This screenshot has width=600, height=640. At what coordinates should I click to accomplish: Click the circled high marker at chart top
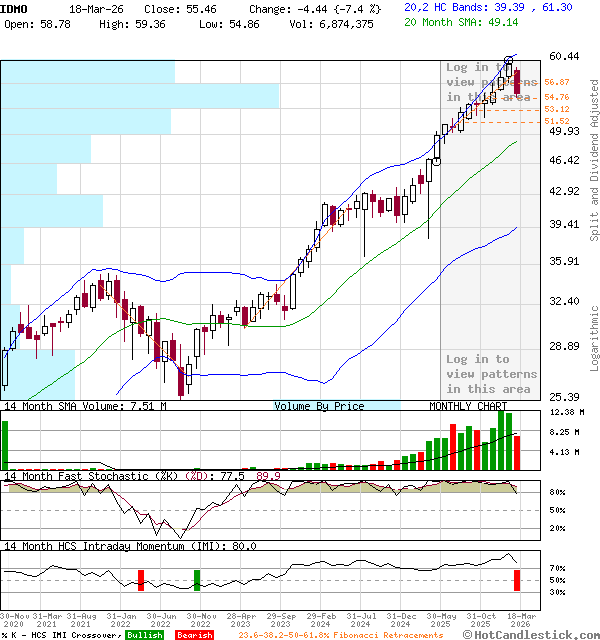click(x=509, y=62)
